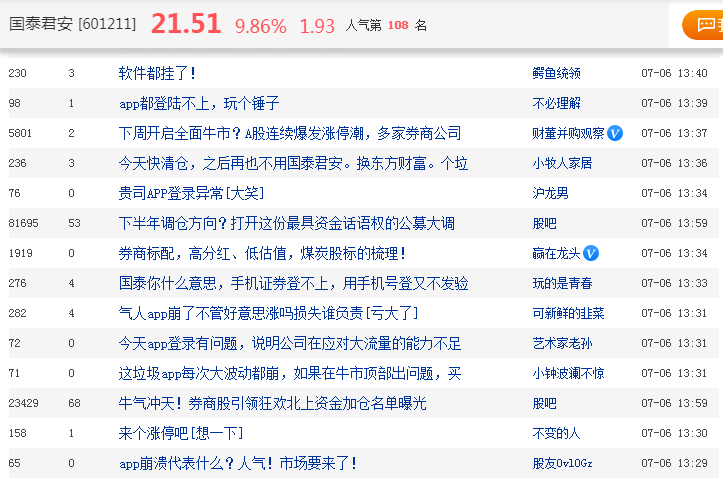This screenshot has height=481, width=723.
Task: Click the timestamp 07-06 13:29
Action: click(x=674, y=463)
